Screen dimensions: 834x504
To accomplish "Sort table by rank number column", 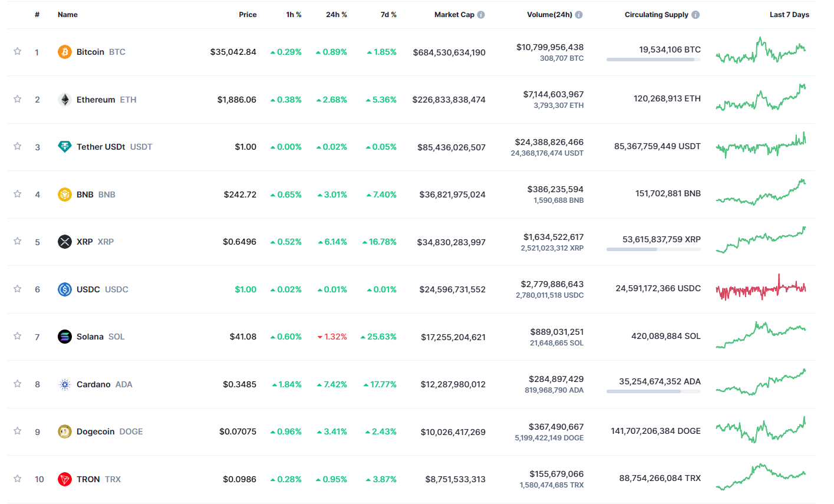I will point(37,15).
